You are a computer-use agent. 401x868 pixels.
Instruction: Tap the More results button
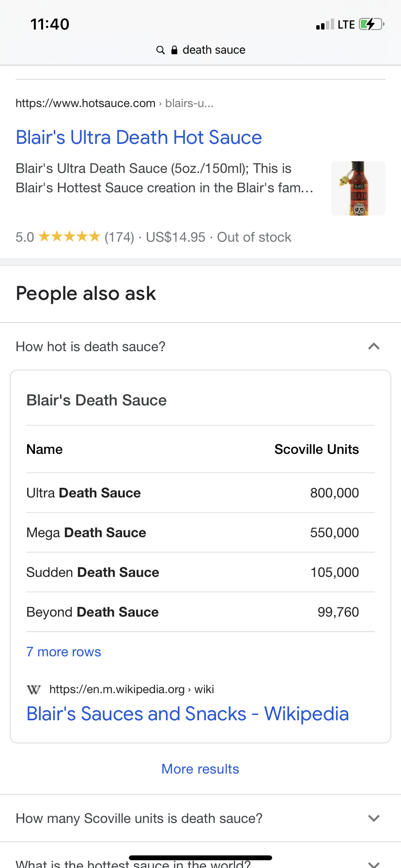pyautogui.click(x=200, y=769)
